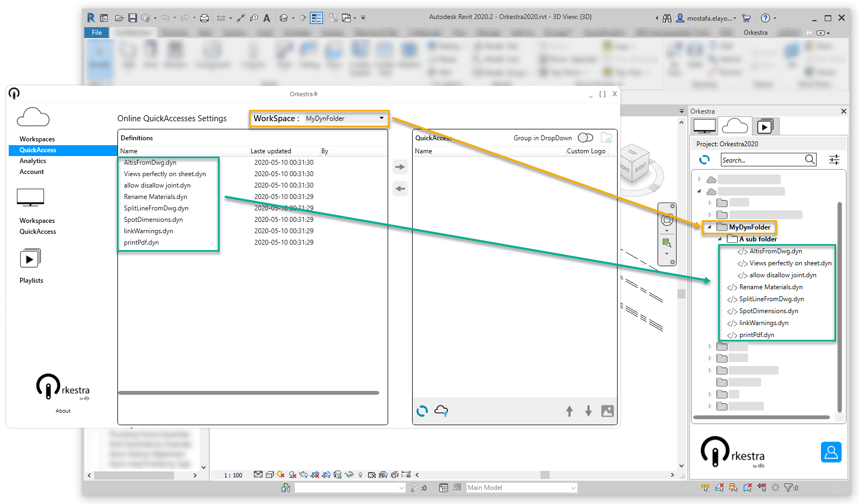Click the zoom region icon in navigation bar

click(667, 243)
